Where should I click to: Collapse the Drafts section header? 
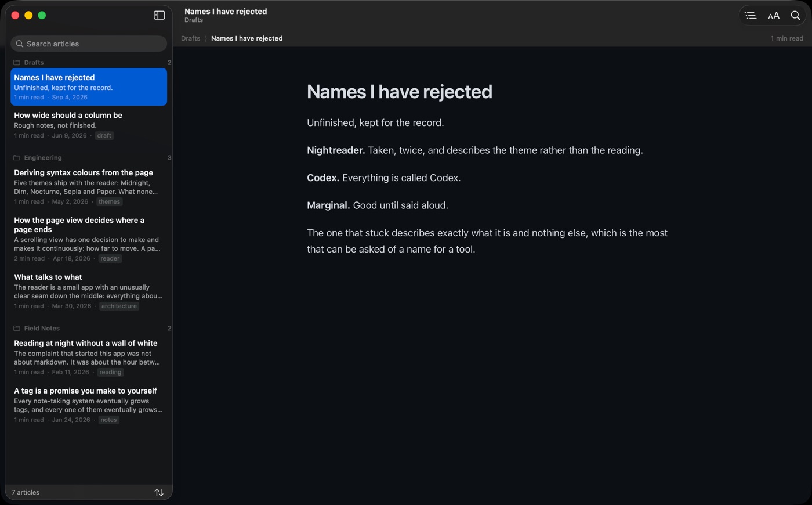coord(89,62)
